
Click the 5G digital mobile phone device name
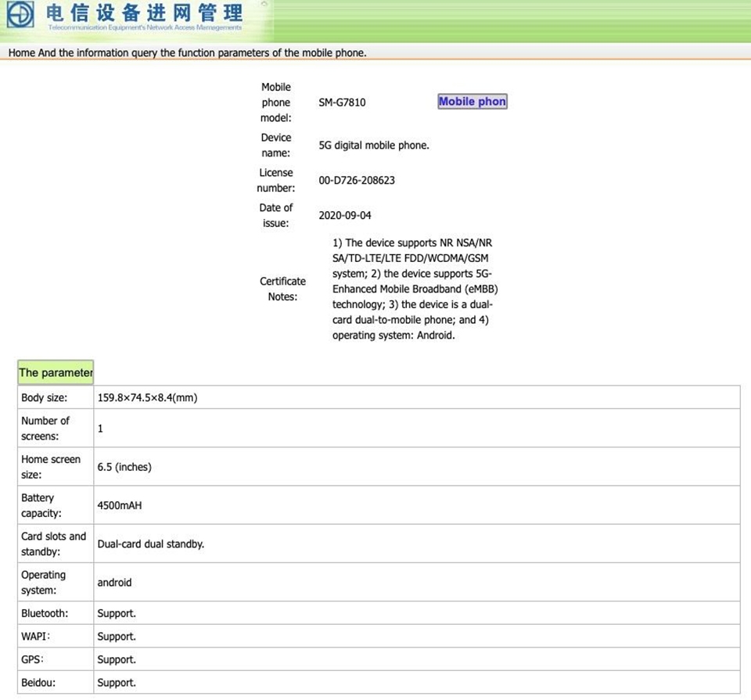(x=374, y=145)
